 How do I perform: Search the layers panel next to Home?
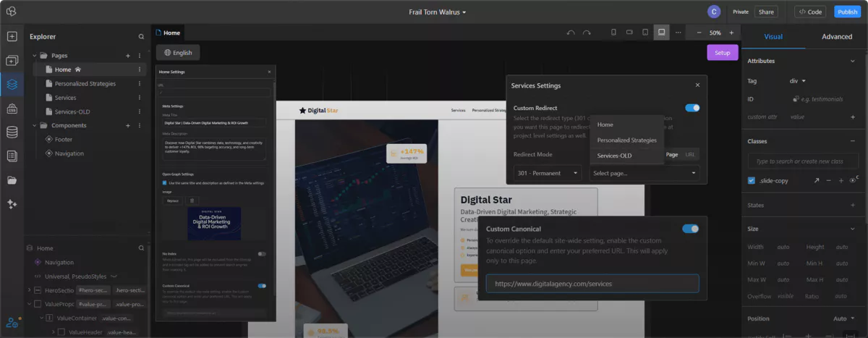click(x=141, y=248)
